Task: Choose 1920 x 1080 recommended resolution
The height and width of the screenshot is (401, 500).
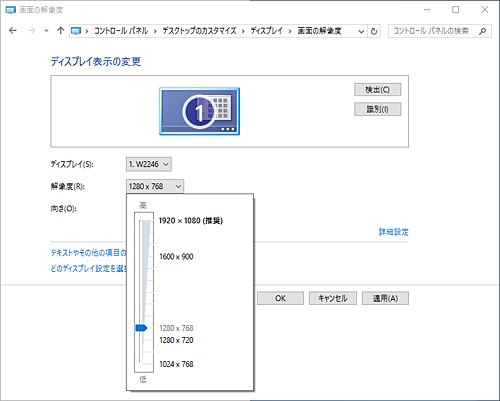Action: coord(191,221)
